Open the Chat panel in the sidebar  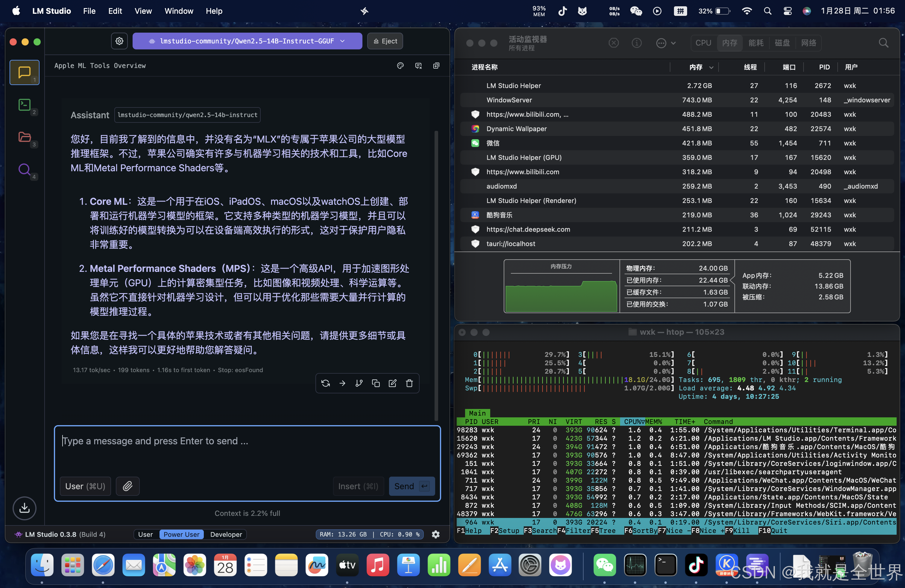(24, 72)
